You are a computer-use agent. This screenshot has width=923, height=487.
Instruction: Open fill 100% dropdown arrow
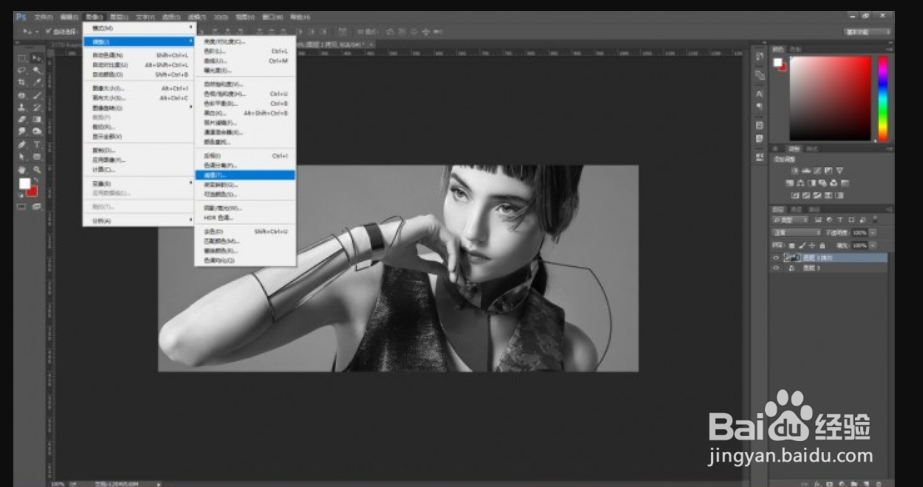872,246
